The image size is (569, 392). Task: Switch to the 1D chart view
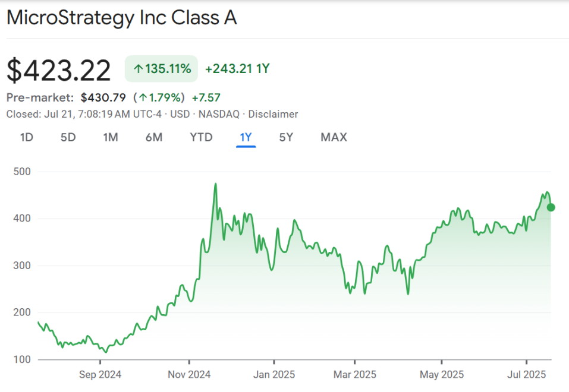tap(26, 137)
